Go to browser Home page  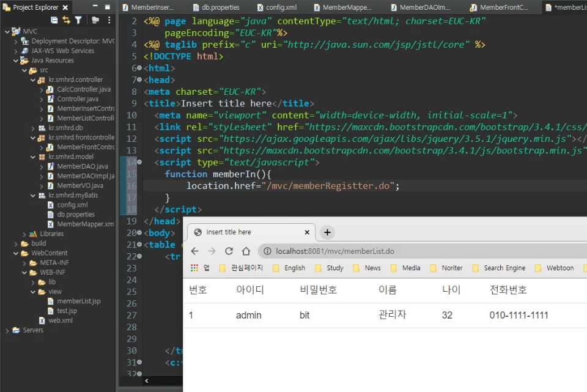coord(246,251)
